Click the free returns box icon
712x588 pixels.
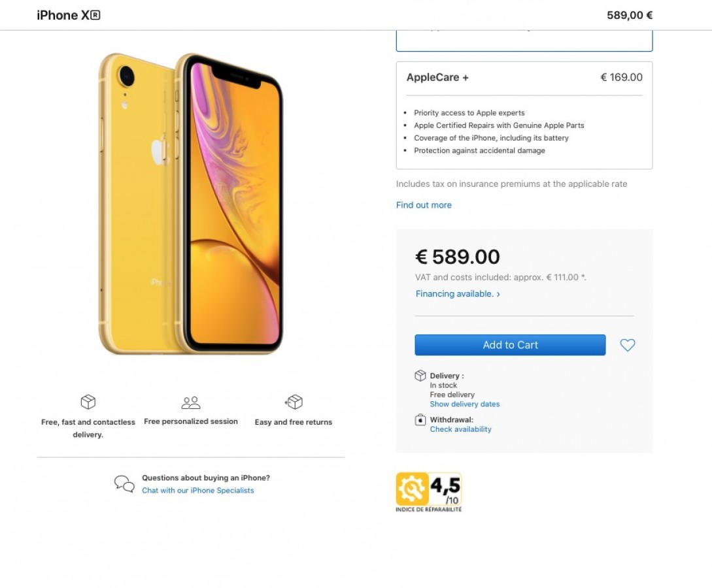294,402
